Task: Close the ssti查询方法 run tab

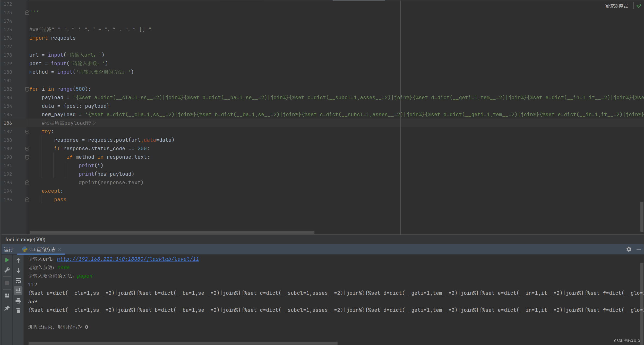Action: tap(59, 249)
